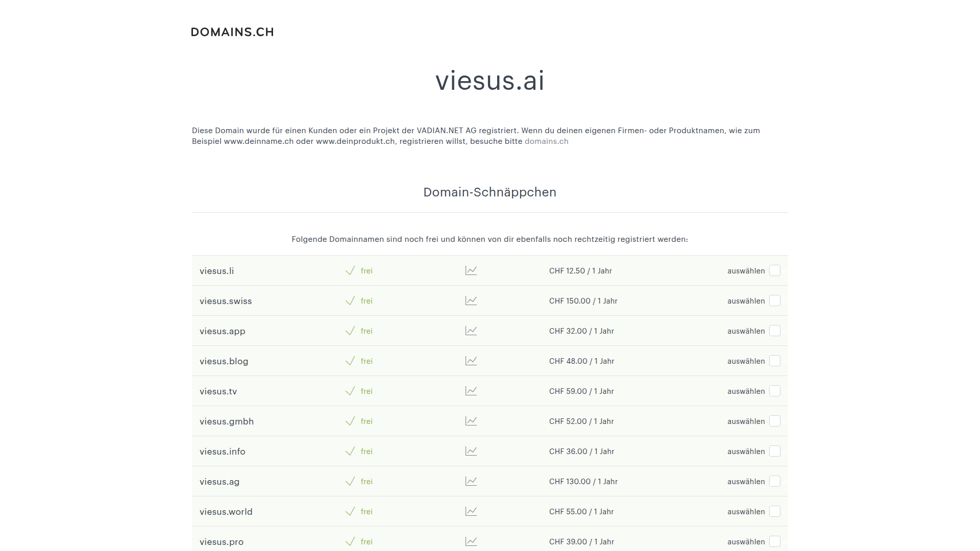This screenshot has height=551, width=980.
Task: Tick the auswählen checkbox for viesus.li
Action: point(775,270)
